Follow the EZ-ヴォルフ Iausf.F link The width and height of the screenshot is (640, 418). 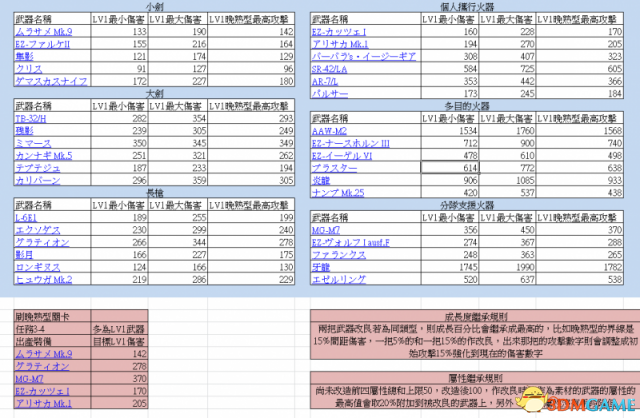point(351,242)
